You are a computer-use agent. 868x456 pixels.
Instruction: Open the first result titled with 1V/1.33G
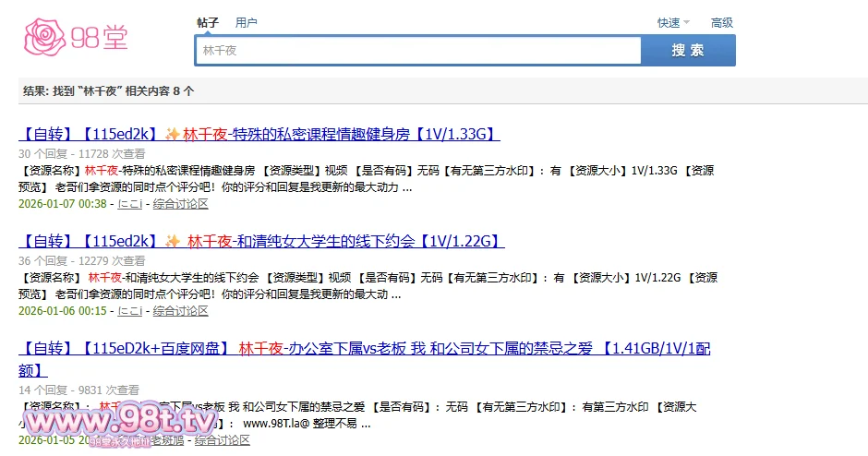point(259,135)
